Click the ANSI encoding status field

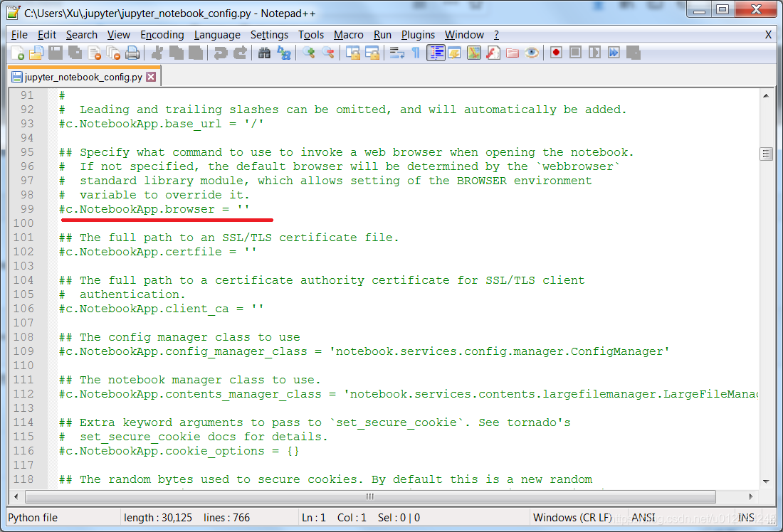(x=643, y=518)
